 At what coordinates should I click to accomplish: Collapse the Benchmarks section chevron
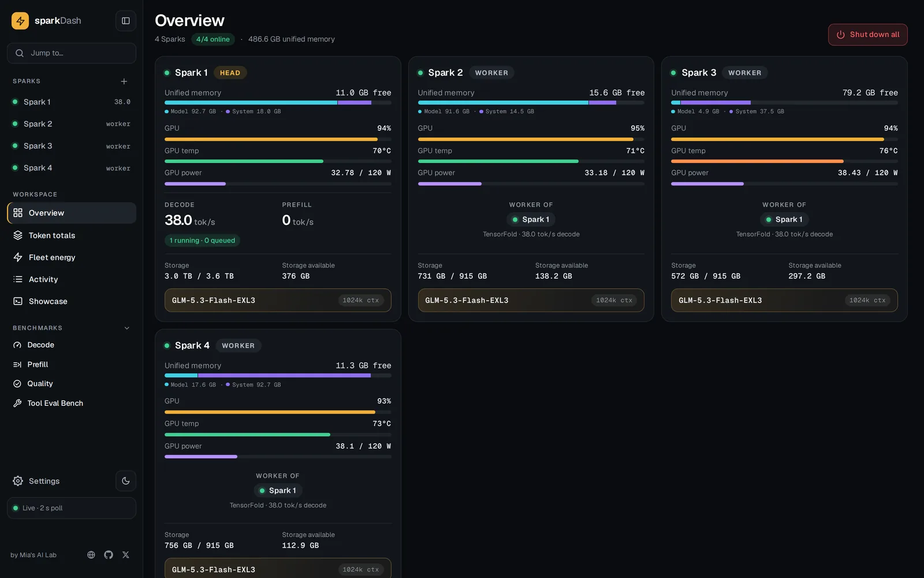click(x=127, y=328)
